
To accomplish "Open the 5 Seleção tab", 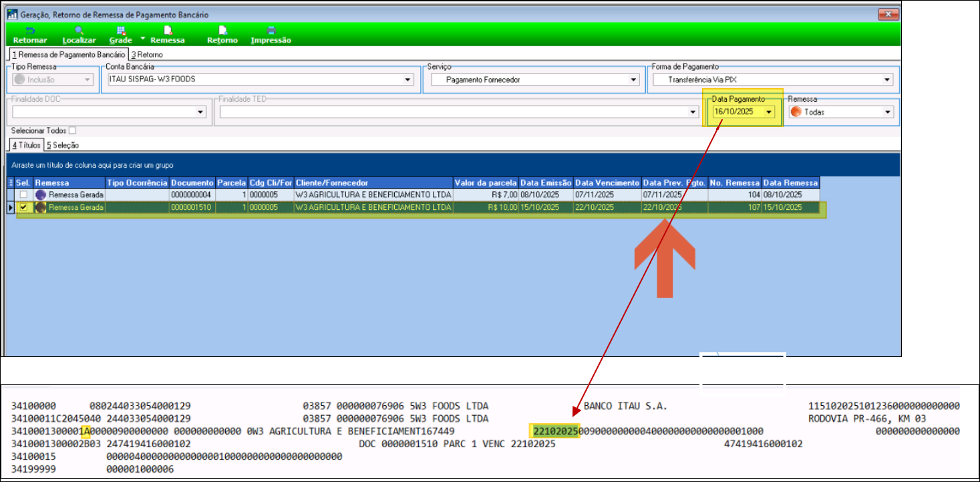I will tap(62, 145).
